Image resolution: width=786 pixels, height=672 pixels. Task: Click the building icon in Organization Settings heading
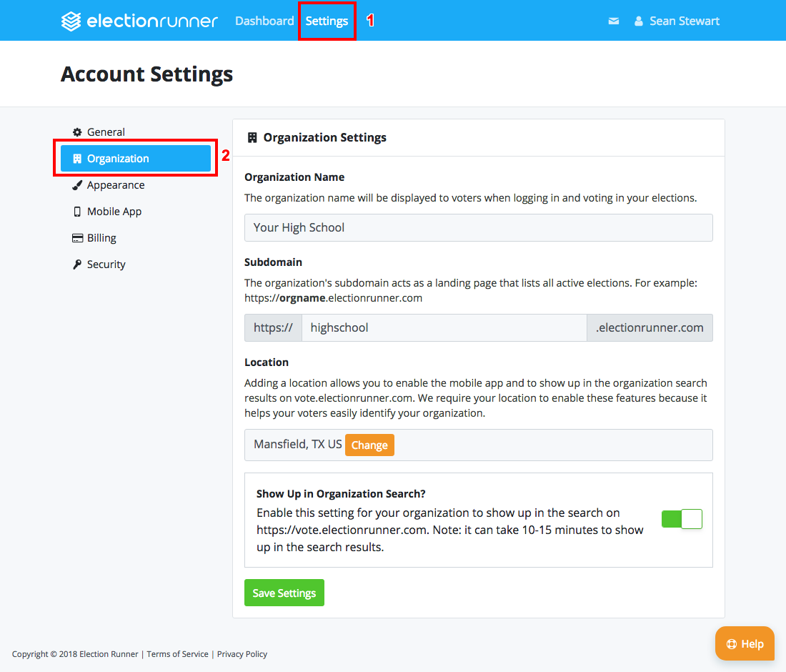[x=252, y=137]
